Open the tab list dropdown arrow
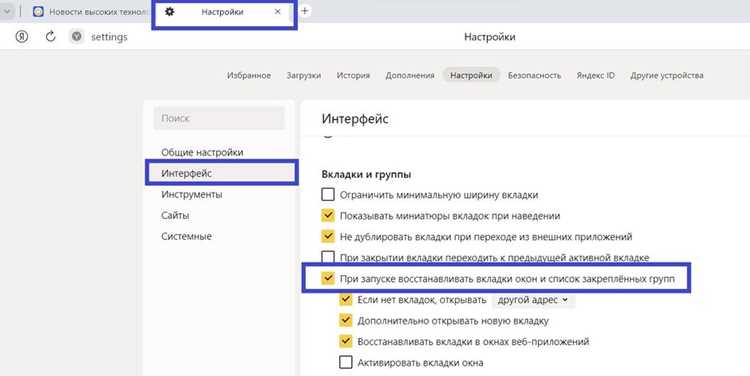750x376 pixels. [7, 11]
